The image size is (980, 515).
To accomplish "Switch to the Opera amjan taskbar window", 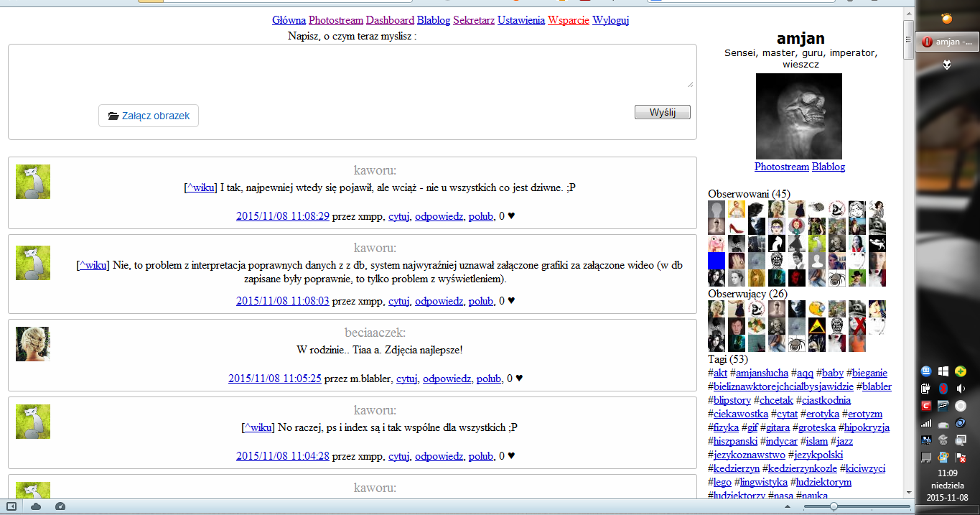I will (947, 42).
